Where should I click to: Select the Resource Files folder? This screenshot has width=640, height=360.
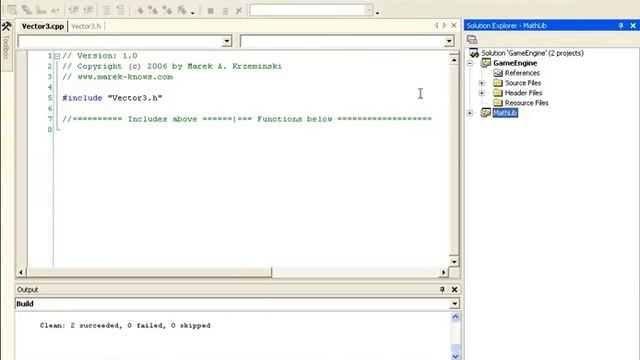[x=527, y=103]
